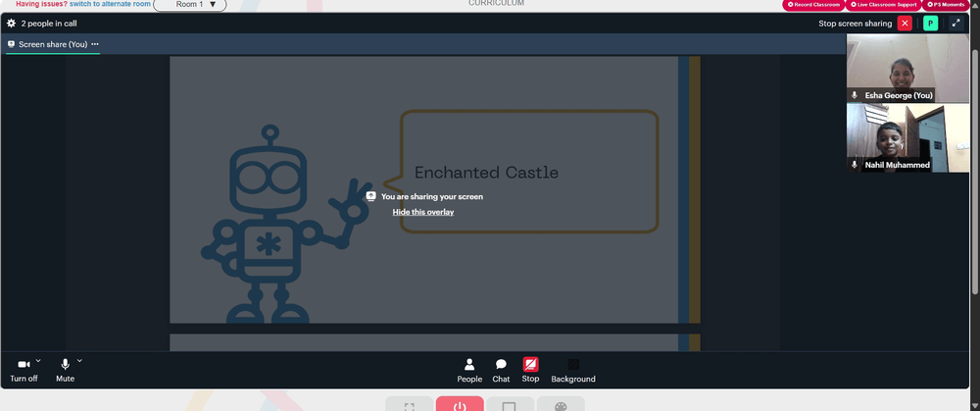Expand camera options chevron
The width and height of the screenshot is (980, 411).
point(38,360)
